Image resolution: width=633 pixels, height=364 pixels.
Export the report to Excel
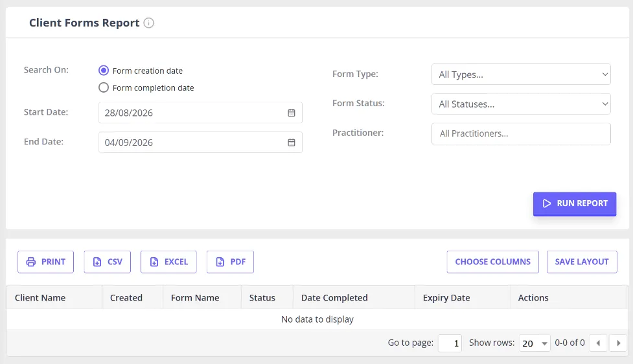(168, 262)
